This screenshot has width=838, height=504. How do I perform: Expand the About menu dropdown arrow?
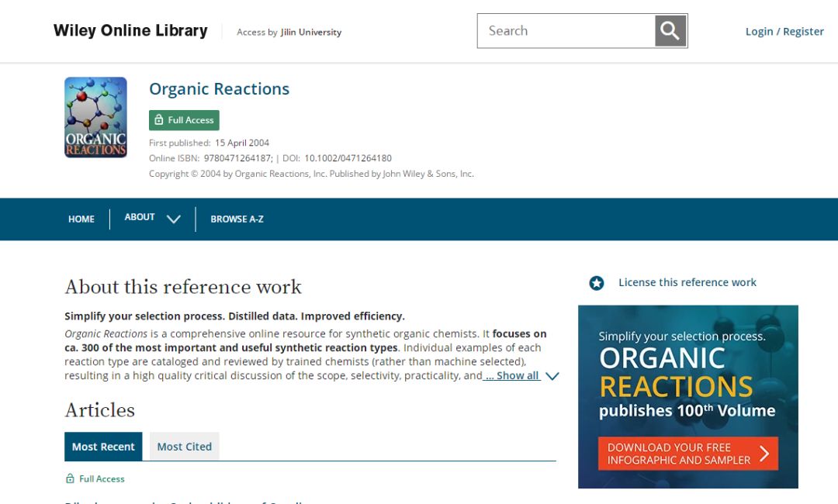(174, 219)
